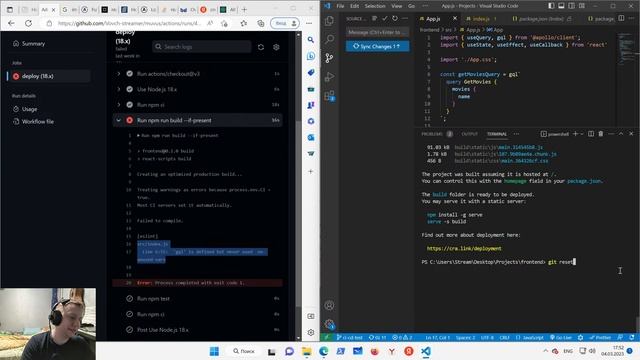
Task: Click the Sync Changes button
Action: tap(377, 47)
